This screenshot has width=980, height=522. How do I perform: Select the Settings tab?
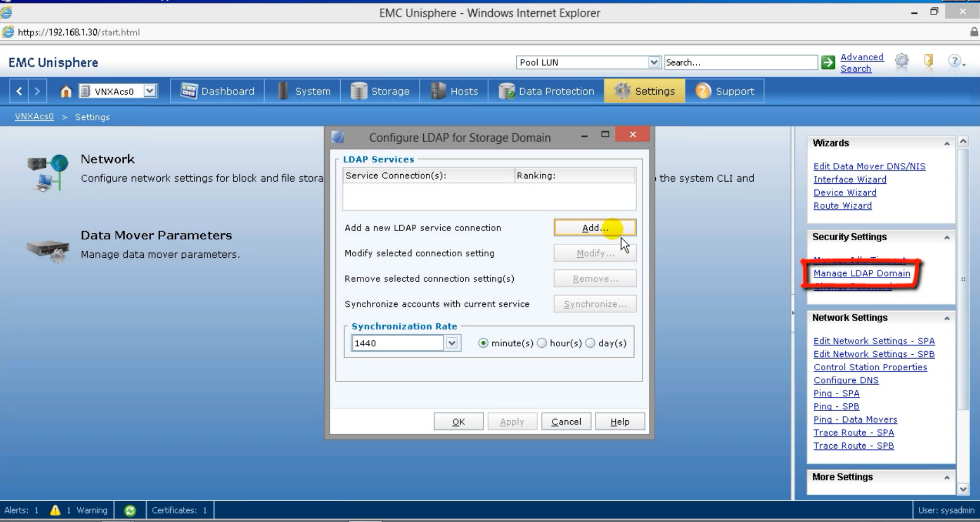coord(645,91)
